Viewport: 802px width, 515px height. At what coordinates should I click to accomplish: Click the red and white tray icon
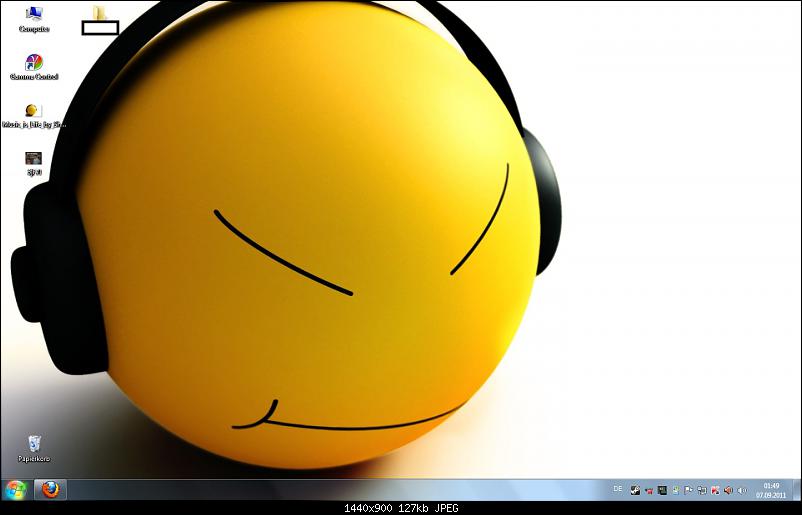pos(714,490)
